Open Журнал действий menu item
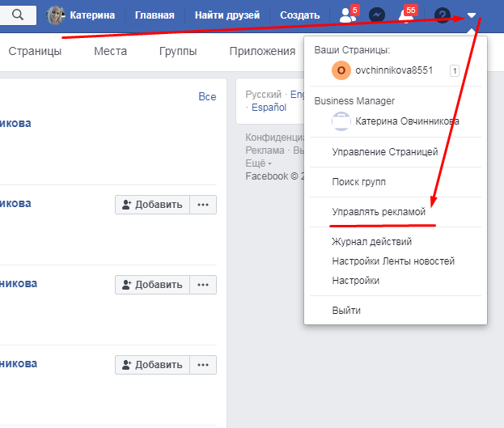Viewport: 504px width, 428px height. (372, 241)
